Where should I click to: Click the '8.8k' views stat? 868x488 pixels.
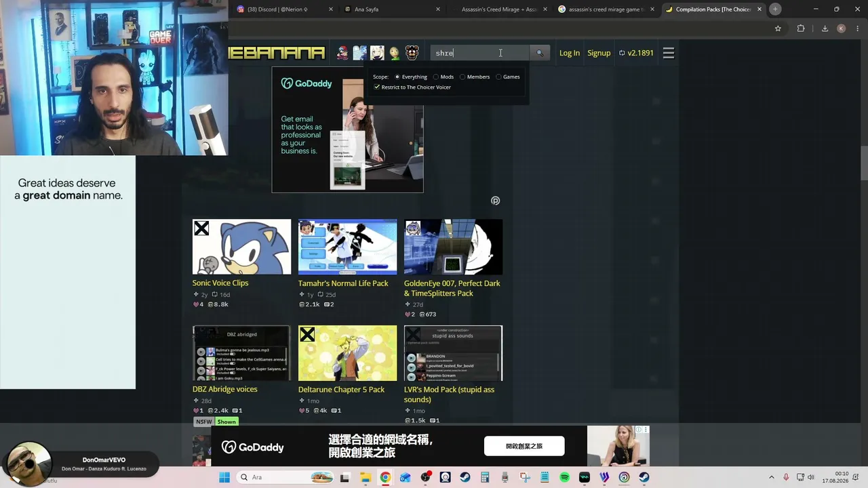point(218,304)
